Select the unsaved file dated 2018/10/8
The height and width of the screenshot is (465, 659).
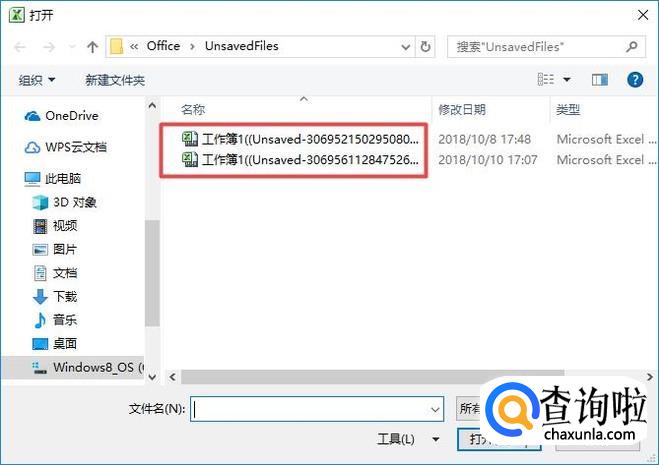point(300,139)
